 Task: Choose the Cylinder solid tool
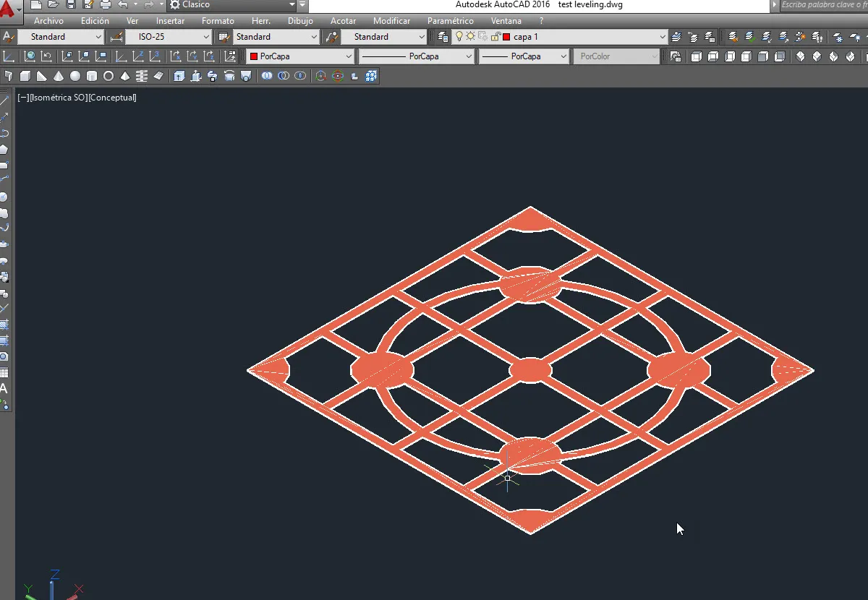point(92,76)
